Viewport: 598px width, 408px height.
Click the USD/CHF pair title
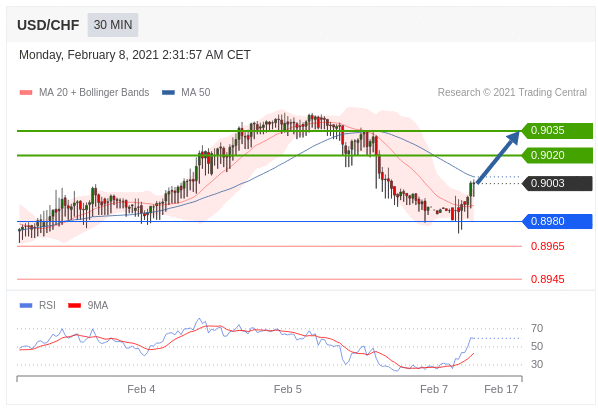point(48,25)
